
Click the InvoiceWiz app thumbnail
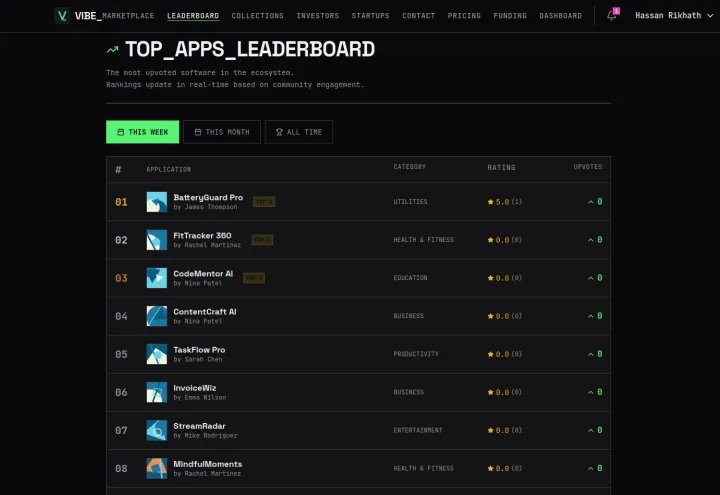pos(157,392)
